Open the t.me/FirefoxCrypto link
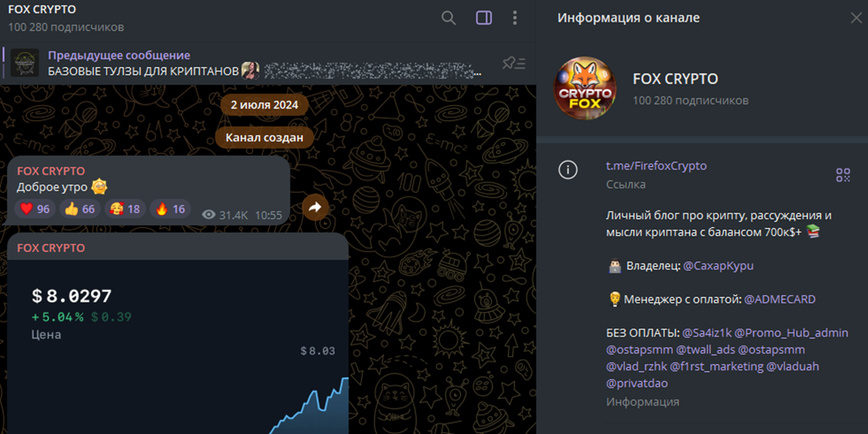This screenshot has width=868, height=434. point(656,165)
